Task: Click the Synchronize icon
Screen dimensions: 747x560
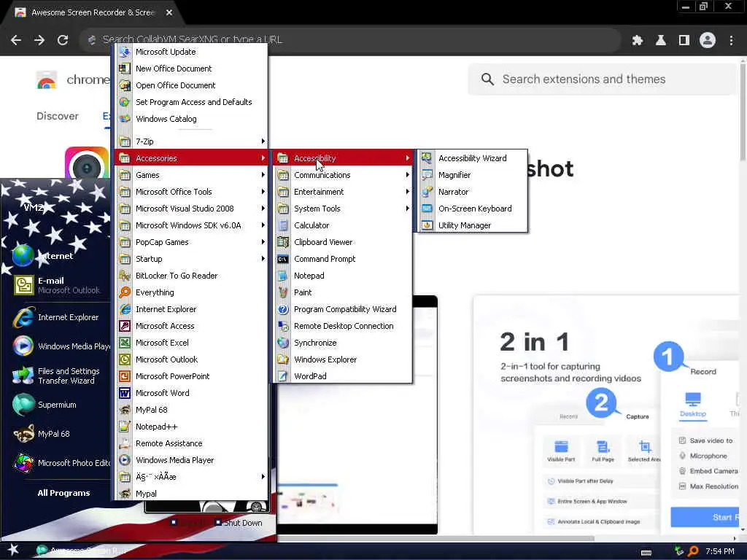Action: click(283, 343)
